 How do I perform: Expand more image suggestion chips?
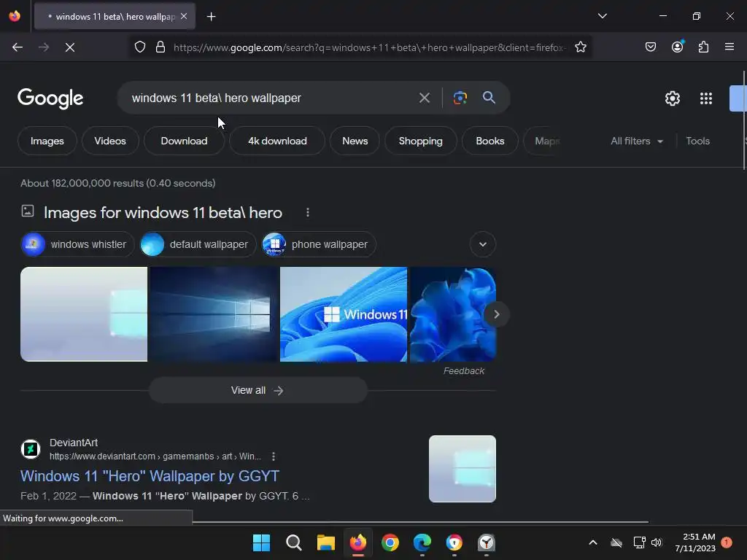point(483,244)
